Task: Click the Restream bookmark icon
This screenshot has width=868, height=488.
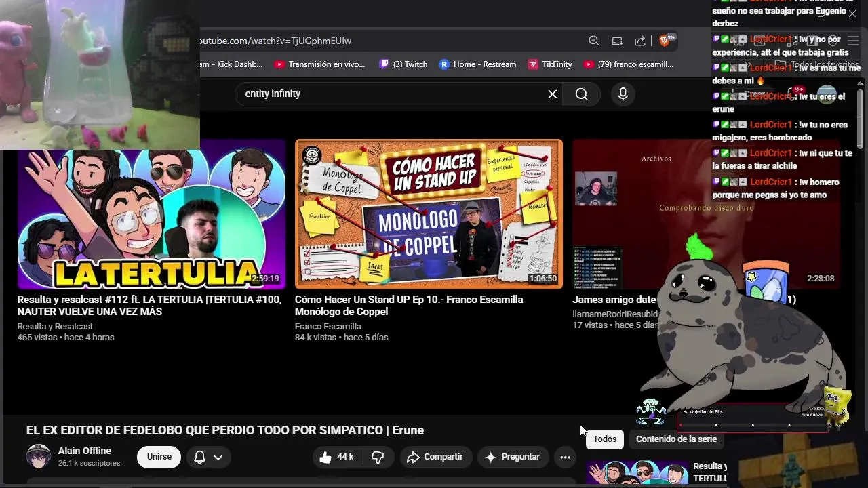Action: click(444, 64)
